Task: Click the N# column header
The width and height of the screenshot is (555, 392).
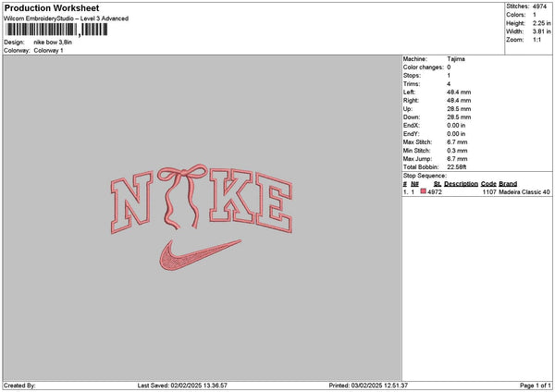Action: [x=414, y=184]
